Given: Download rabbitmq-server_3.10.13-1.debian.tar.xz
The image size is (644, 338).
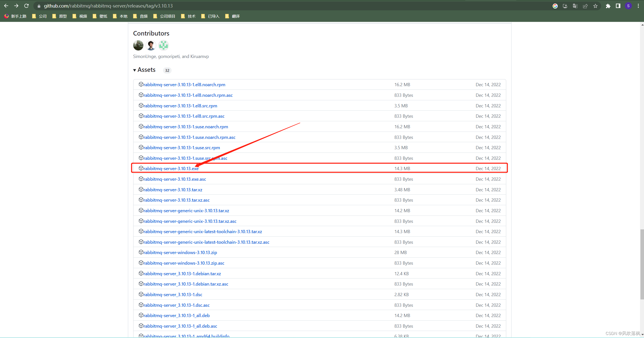Looking at the screenshot, I should click(x=182, y=274).
